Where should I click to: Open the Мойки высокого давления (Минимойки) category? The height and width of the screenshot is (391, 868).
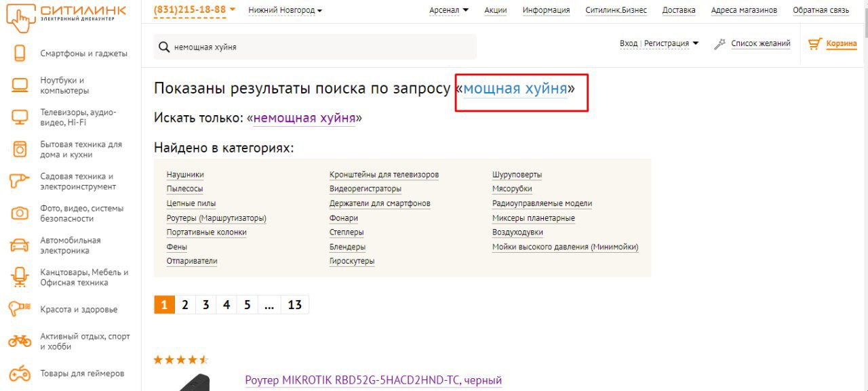[x=566, y=247]
